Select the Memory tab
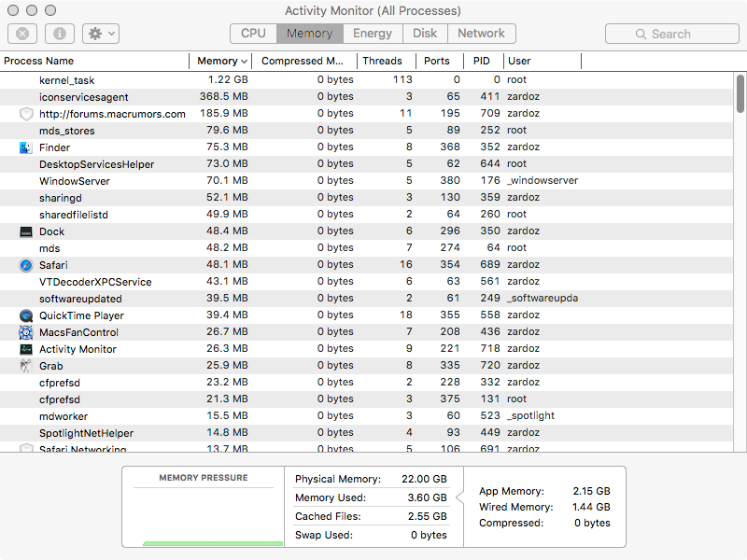747x560 pixels. point(310,34)
